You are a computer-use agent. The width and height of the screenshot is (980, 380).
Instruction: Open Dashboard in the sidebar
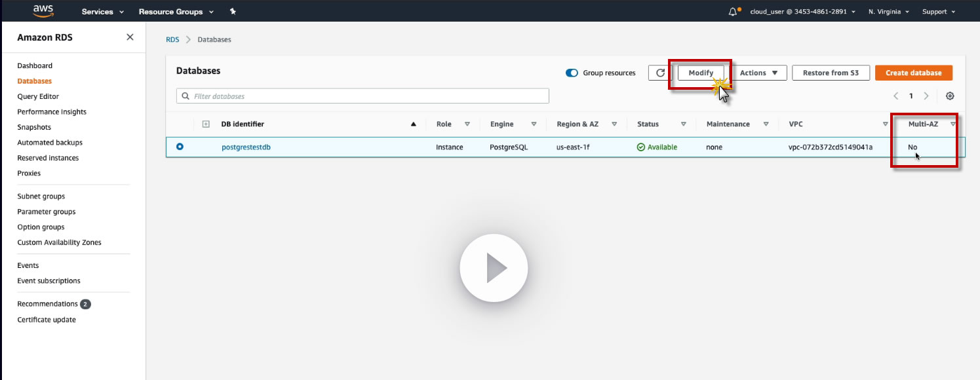(x=35, y=66)
